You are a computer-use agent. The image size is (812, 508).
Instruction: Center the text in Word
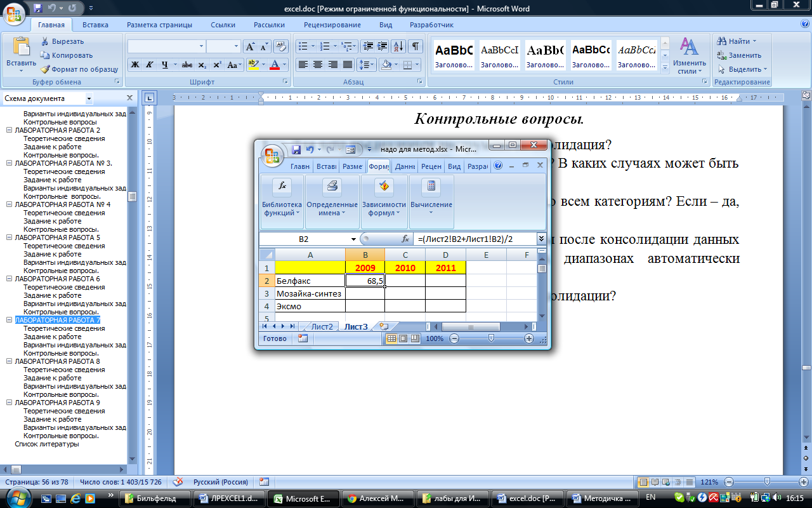click(318, 65)
